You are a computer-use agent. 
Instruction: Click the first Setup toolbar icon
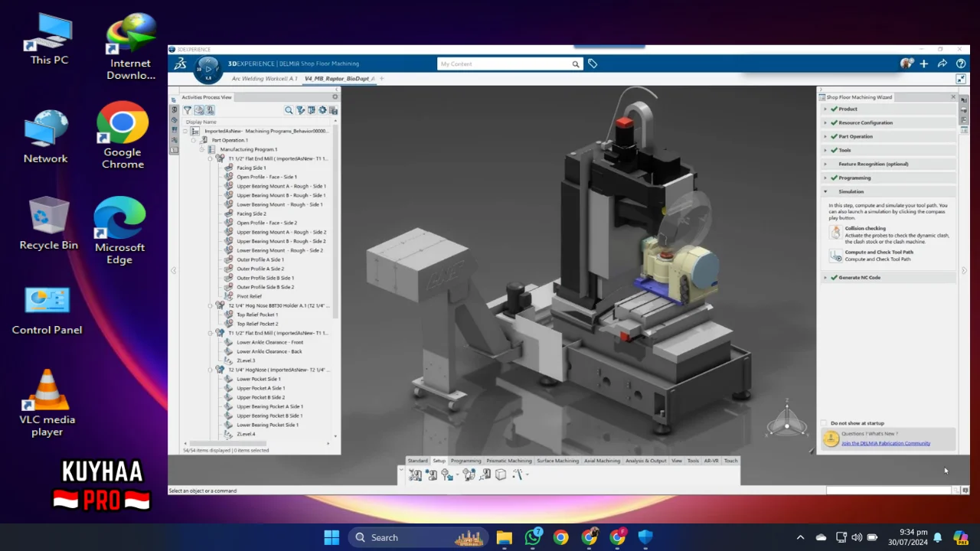coord(416,474)
